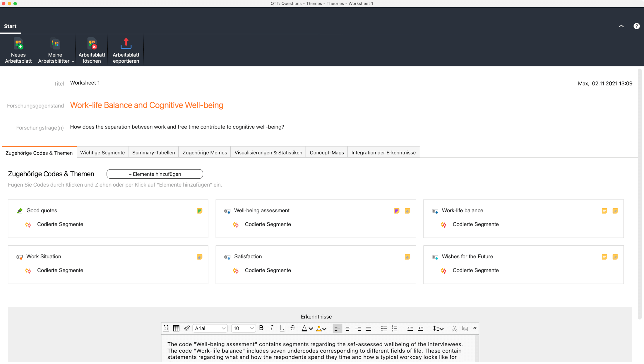This screenshot has width=644, height=364.
Task: Open yellow memo on Work-life balance
Action: click(604, 211)
